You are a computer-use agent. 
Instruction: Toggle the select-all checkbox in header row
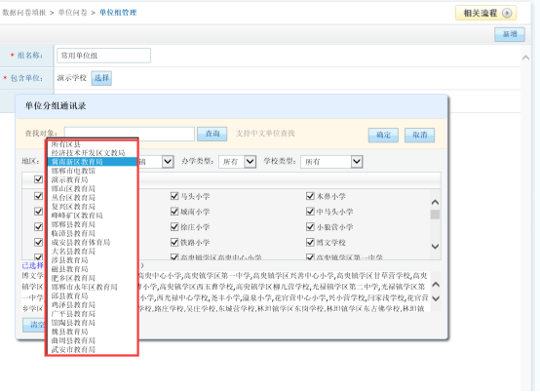coord(39,179)
